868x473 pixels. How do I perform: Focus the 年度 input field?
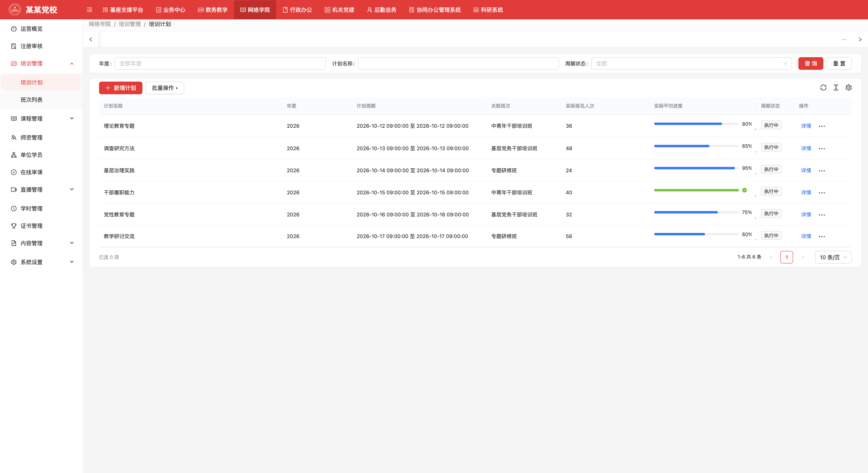click(x=220, y=63)
